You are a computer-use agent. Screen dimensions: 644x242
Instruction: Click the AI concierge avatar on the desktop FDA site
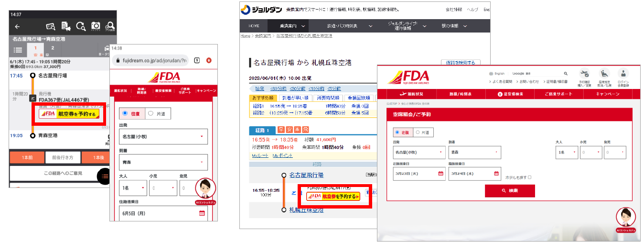pyautogui.click(x=625, y=217)
